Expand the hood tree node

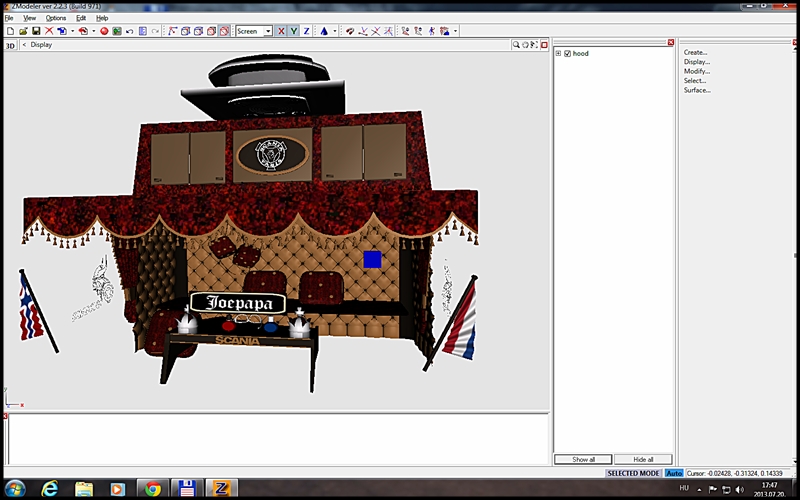(x=558, y=53)
